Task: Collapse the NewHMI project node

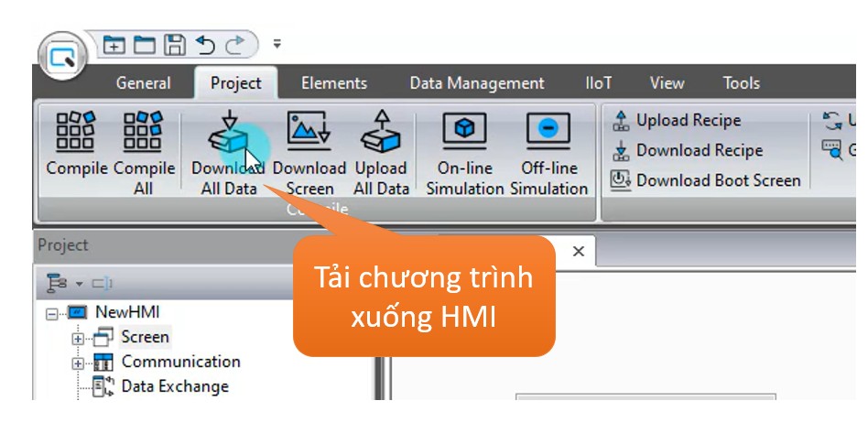Action: tap(51, 314)
